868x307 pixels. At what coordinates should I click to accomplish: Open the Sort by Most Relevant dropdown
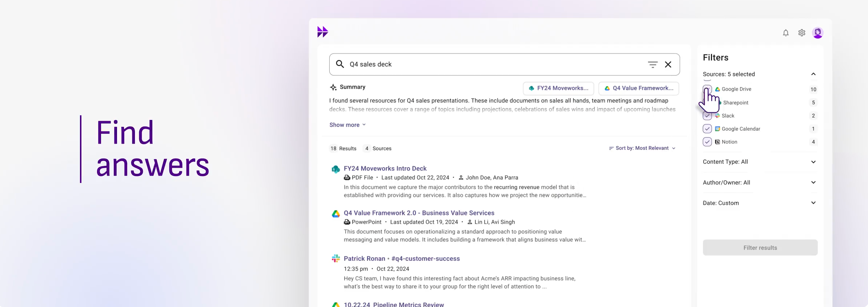pos(642,148)
